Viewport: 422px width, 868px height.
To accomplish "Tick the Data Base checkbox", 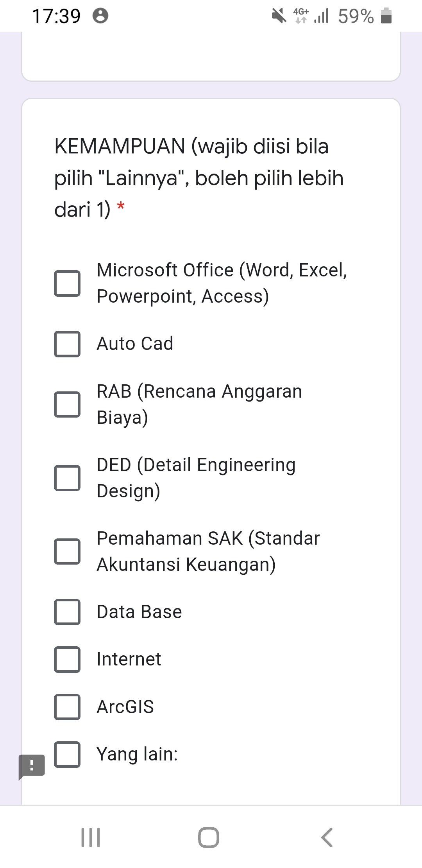I will tap(67, 612).
